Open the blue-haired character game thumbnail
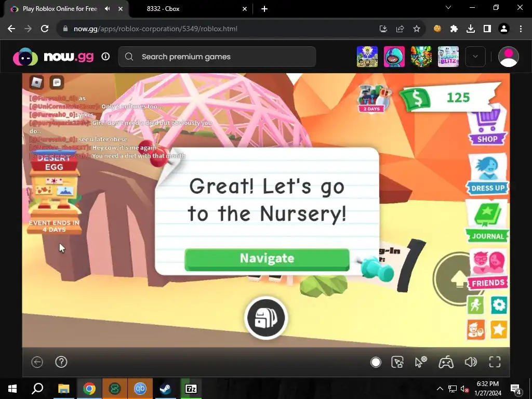Viewport: 532px width, 399px height. pos(394,57)
